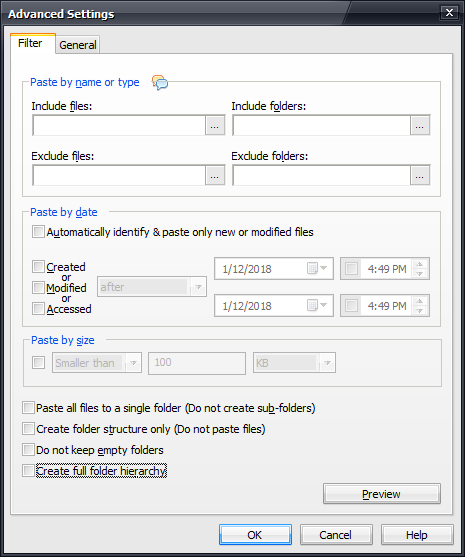Enable automatically identify new or modified files
Screen dimensions: 465x557
[38, 232]
